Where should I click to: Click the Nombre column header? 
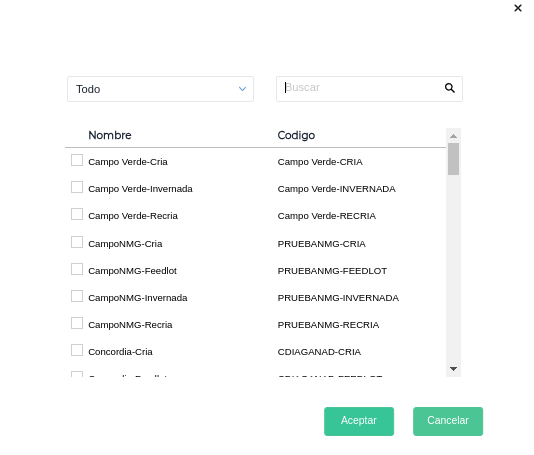[x=110, y=135]
